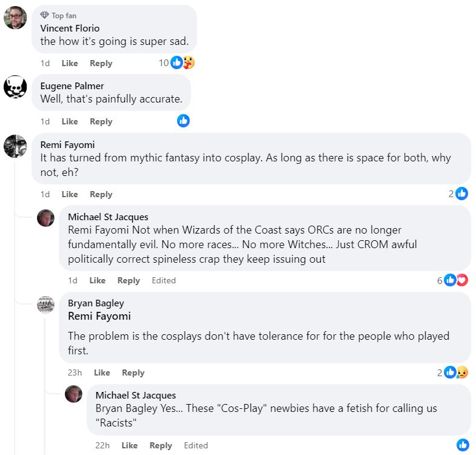This screenshot has height=455, width=476.
Task: Click the thumbs-up icon on Michael's "Racists" reply
Action: point(463,445)
